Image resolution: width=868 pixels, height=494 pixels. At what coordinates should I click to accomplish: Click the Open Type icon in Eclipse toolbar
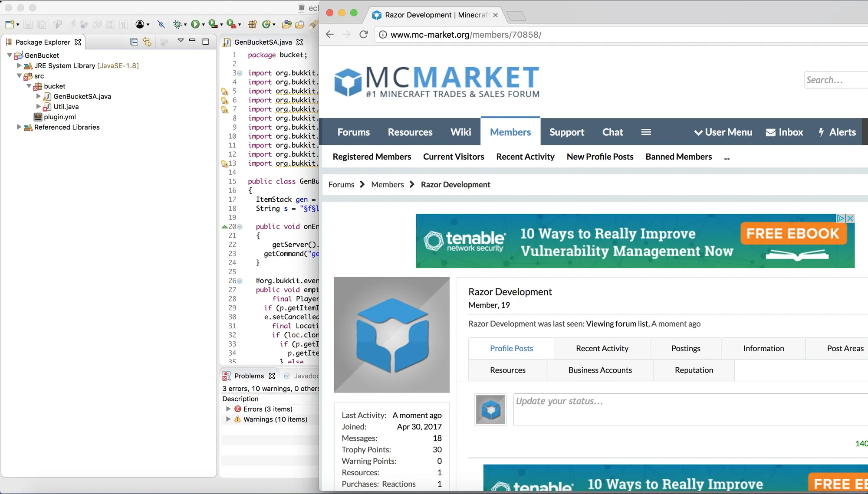[286, 24]
